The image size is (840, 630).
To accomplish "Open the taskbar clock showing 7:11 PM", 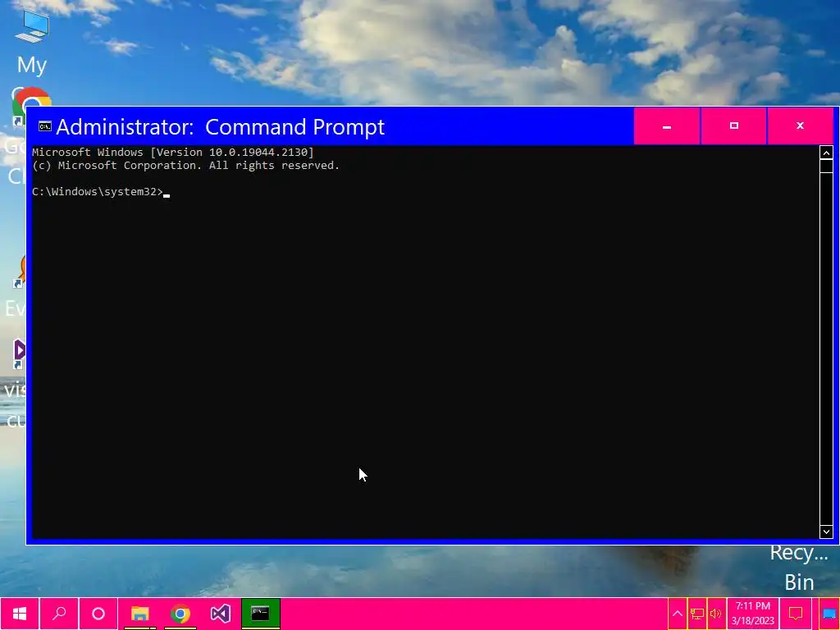I will coord(753,614).
